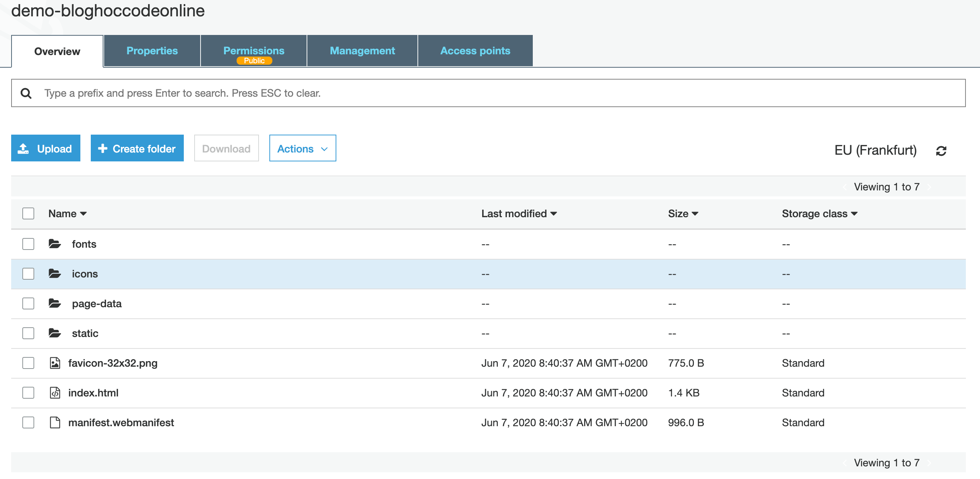Focus the prefix search input field

click(494, 93)
